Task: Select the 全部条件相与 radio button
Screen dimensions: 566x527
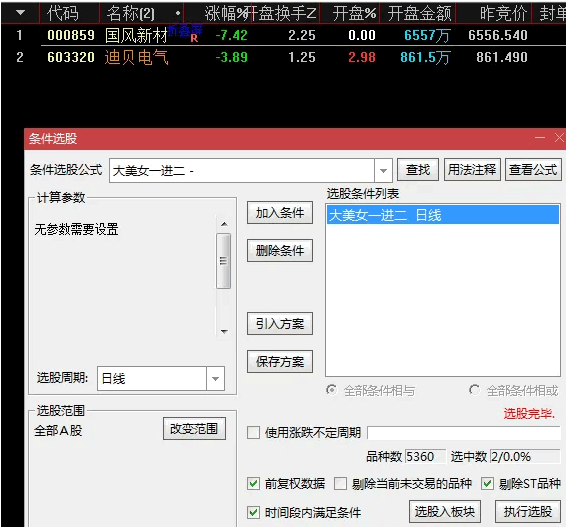Action: tap(331, 390)
